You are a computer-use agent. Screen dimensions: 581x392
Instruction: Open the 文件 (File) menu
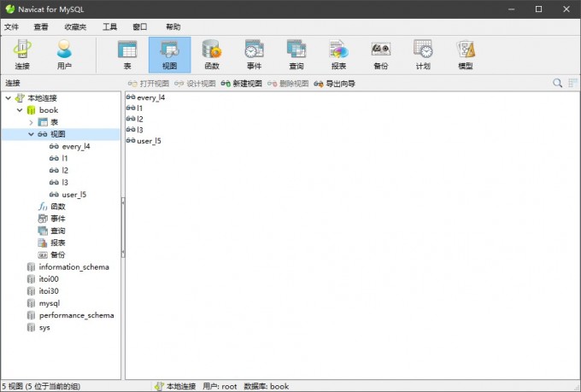[11, 27]
